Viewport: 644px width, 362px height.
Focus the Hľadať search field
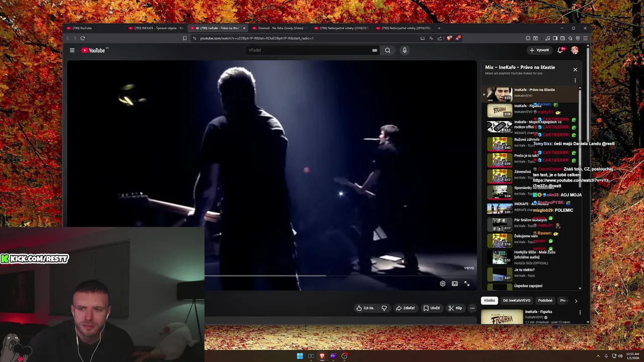[309, 50]
